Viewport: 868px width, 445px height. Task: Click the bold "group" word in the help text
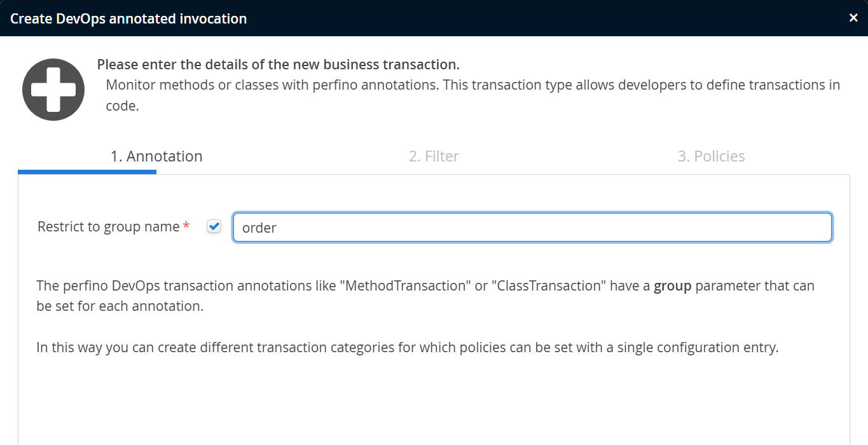point(672,286)
